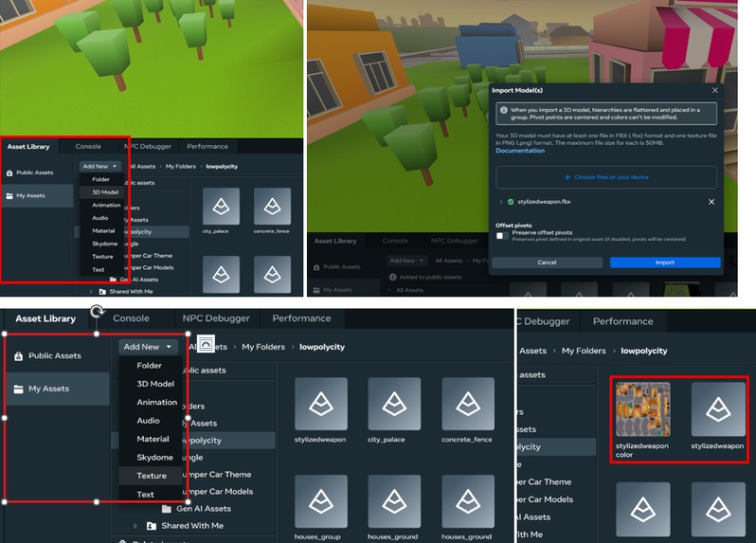Open Performance tab in the enlarged Asset Library view

pyautogui.click(x=301, y=318)
